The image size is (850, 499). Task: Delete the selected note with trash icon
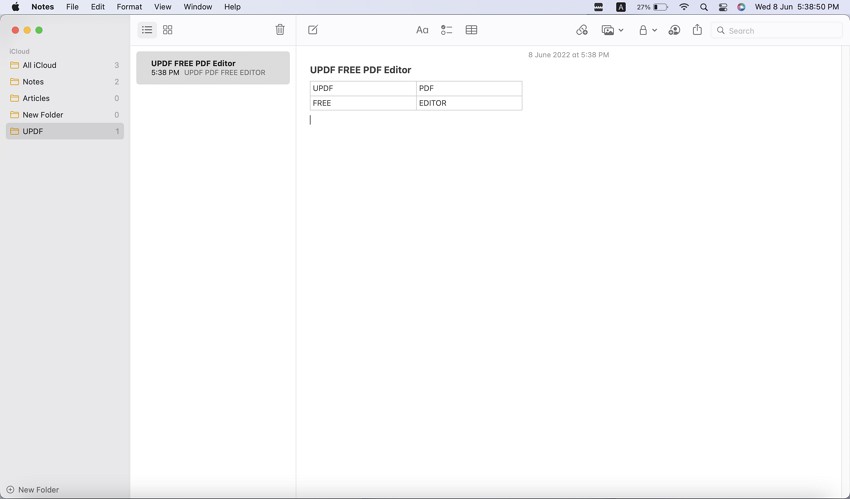(x=280, y=30)
